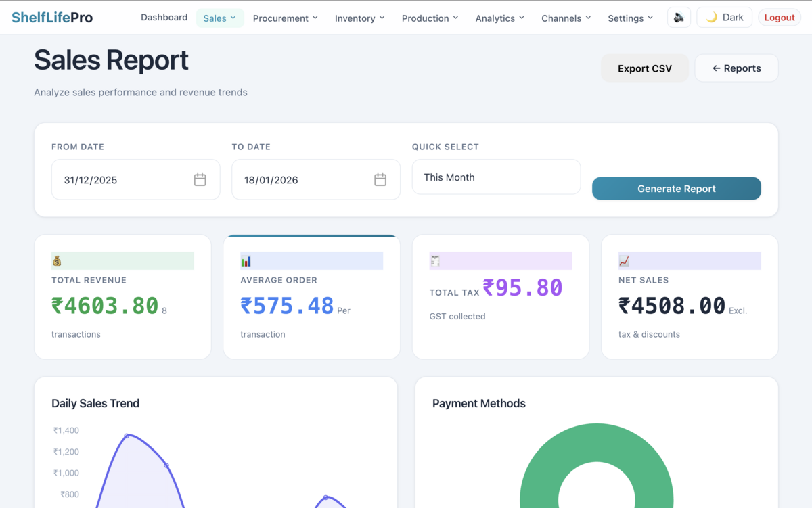Screen dimensions: 812x508
Task: Click the receipt icon on Total Tax card
Action: point(436,260)
